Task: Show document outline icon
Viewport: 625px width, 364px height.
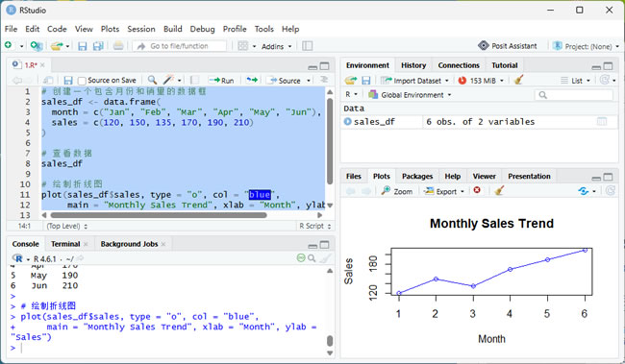Action: [324, 80]
